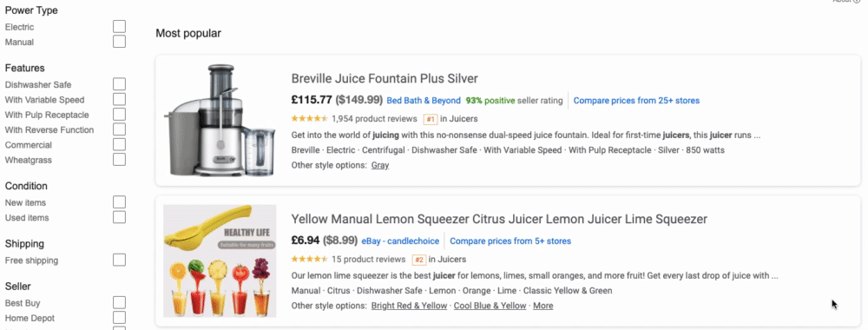Click the #1 in Juicers rank badge

[x=431, y=119]
